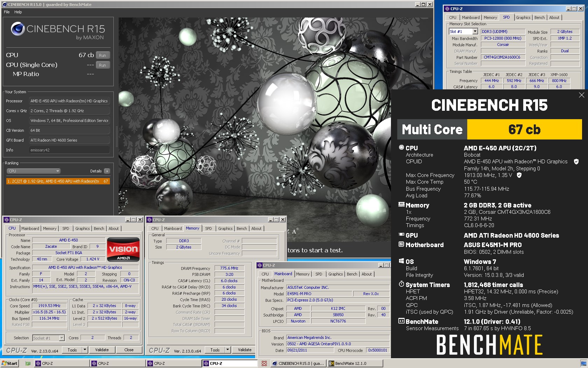Switch to BenchMate 12.1.0 taskbar button
This screenshot has height=368, width=588.
pos(355,363)
